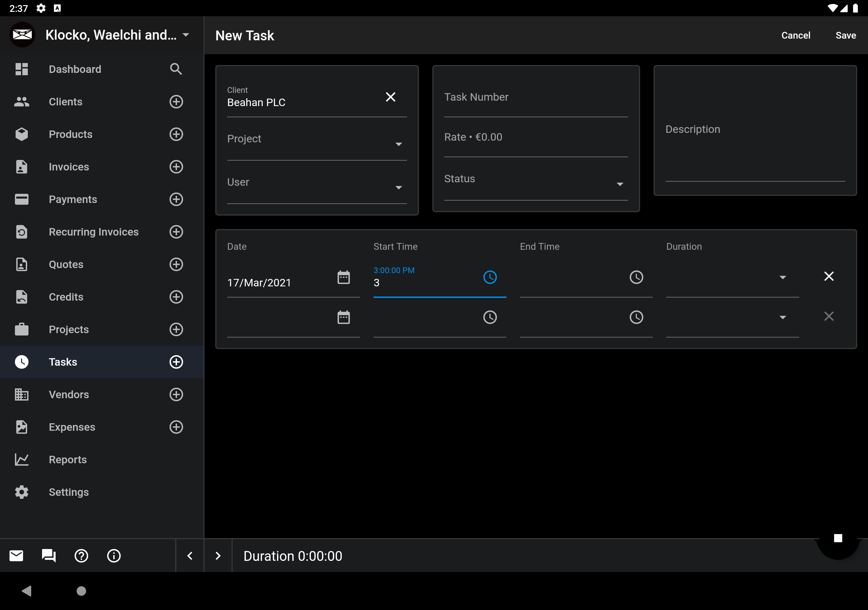
Task: Cancel the new task
Action: [795, 36]
